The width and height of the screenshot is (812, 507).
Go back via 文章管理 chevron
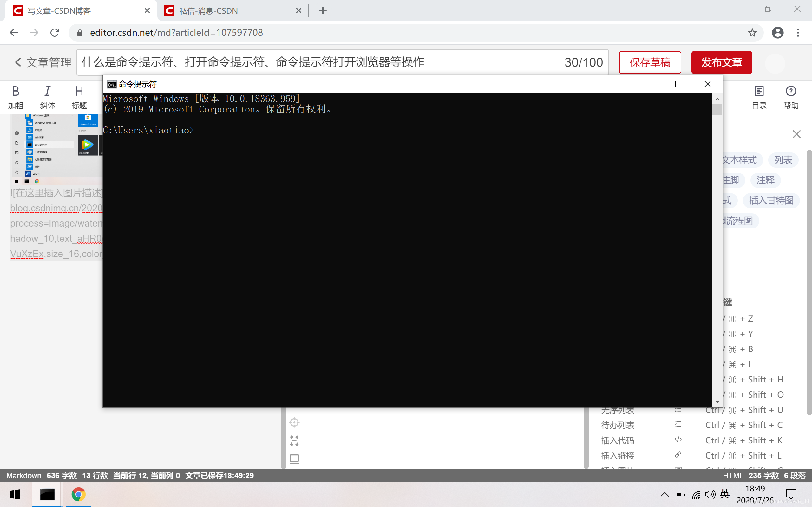point(18,62)
